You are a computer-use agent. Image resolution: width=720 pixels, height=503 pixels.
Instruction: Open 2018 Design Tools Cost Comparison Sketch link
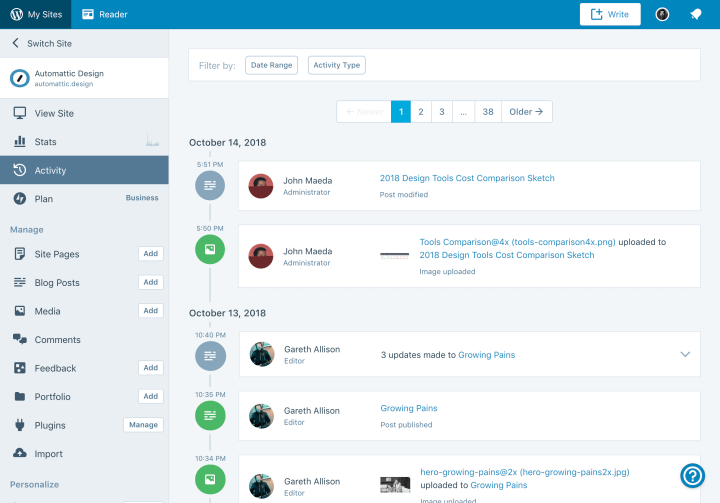tap(467, 178)
